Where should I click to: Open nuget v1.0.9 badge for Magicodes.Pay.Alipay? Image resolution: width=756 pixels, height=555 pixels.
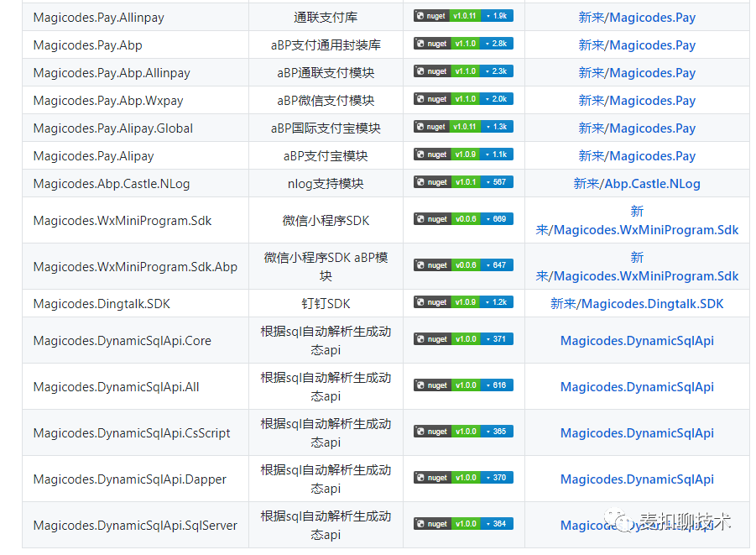tap(463, 154)
